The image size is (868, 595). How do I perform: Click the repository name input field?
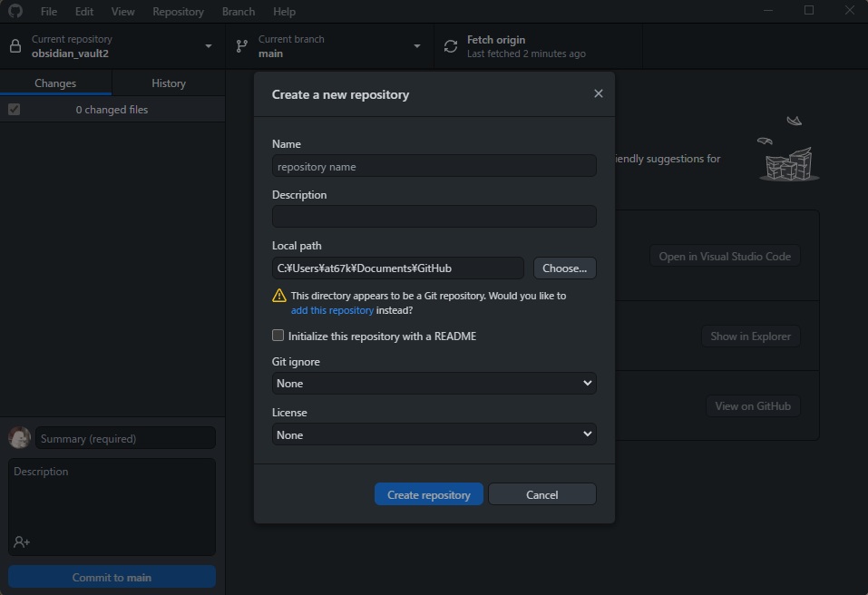(x=434, y=165)
